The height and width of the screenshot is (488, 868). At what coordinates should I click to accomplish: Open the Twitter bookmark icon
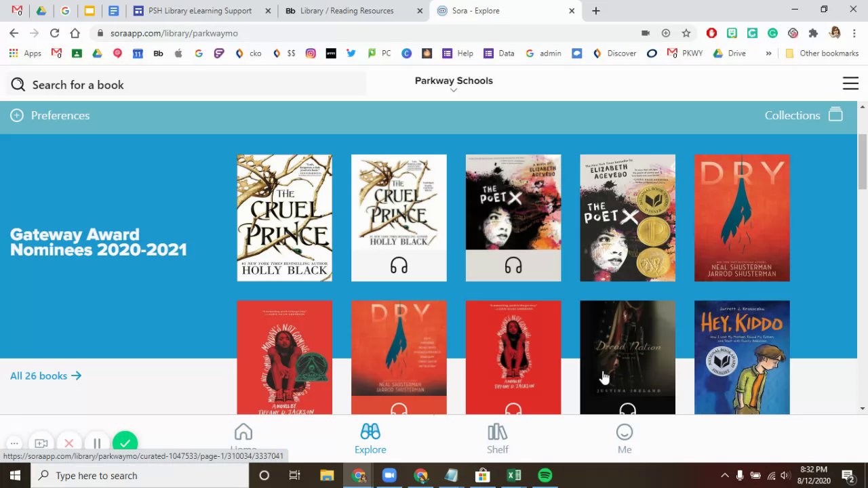351,53
